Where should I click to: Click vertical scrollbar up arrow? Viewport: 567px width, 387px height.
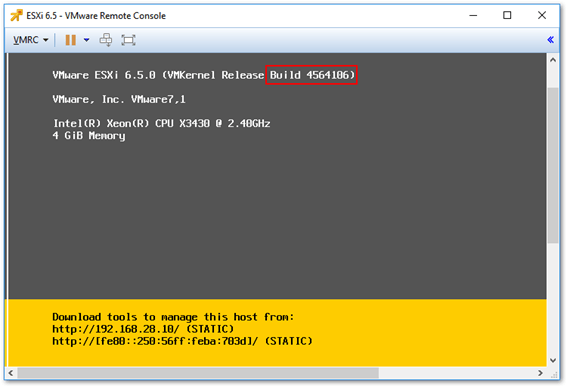click(553, 60)
